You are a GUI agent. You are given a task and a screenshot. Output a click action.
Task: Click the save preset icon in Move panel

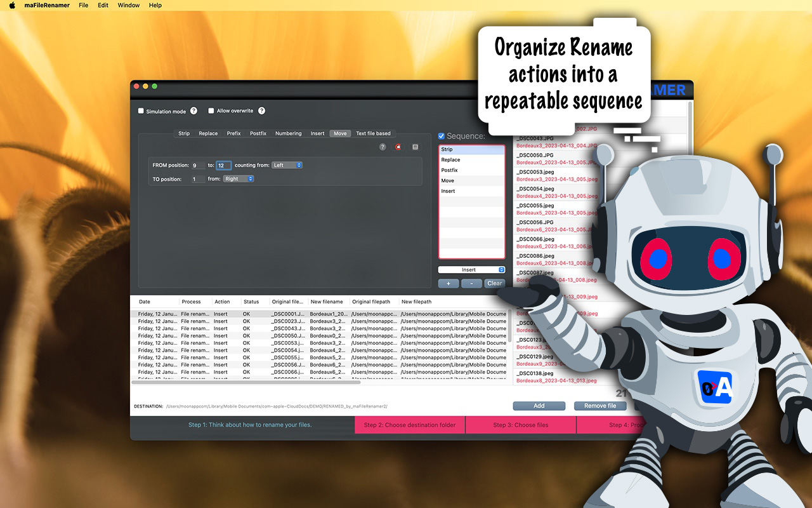tap(415, 147)
